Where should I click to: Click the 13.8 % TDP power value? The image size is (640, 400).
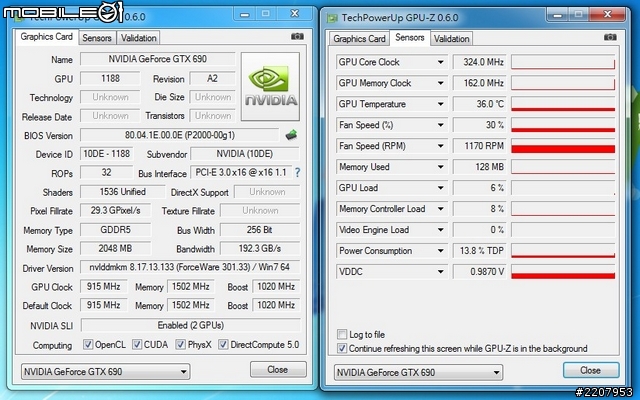point(480,251)
